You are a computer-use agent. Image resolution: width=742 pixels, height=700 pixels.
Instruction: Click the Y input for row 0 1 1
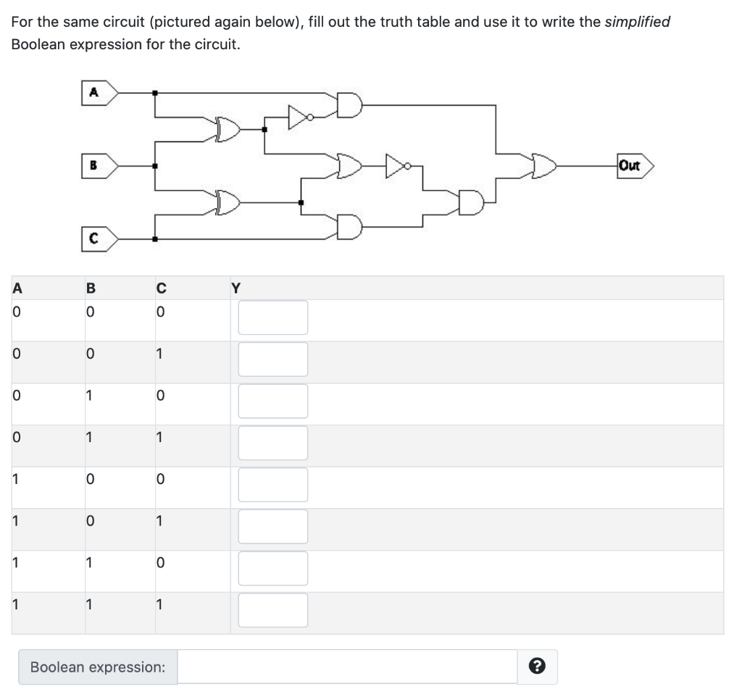(x=272, y=442)
